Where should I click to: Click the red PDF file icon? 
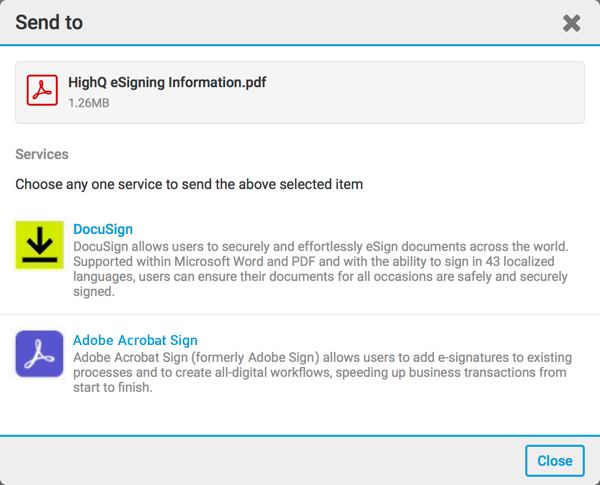(42, 90)
